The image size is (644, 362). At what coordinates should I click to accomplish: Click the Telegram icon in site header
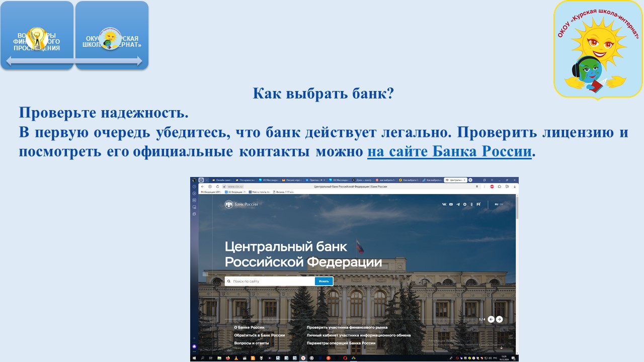458,204
